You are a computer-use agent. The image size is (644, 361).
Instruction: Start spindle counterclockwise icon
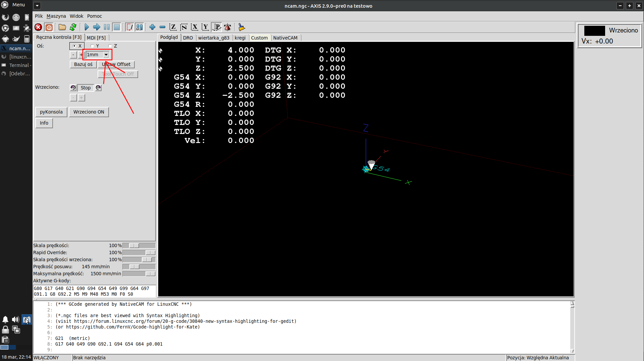[x=73, y=88]
